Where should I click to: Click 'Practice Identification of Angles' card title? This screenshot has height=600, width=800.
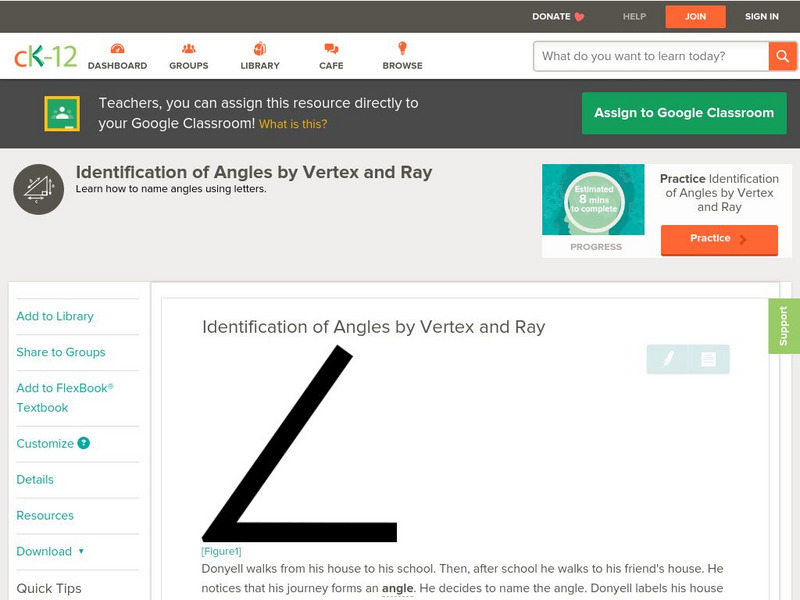pos(719,193)
